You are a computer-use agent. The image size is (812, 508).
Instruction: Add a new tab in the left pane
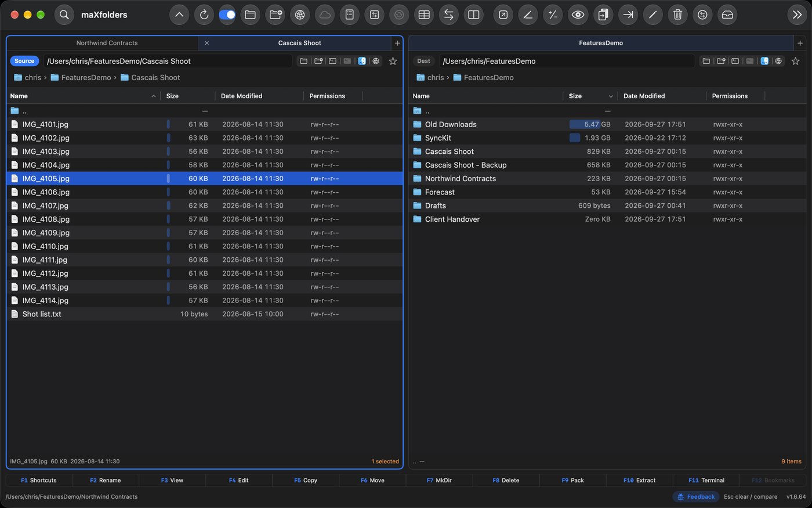pos(397,43)
